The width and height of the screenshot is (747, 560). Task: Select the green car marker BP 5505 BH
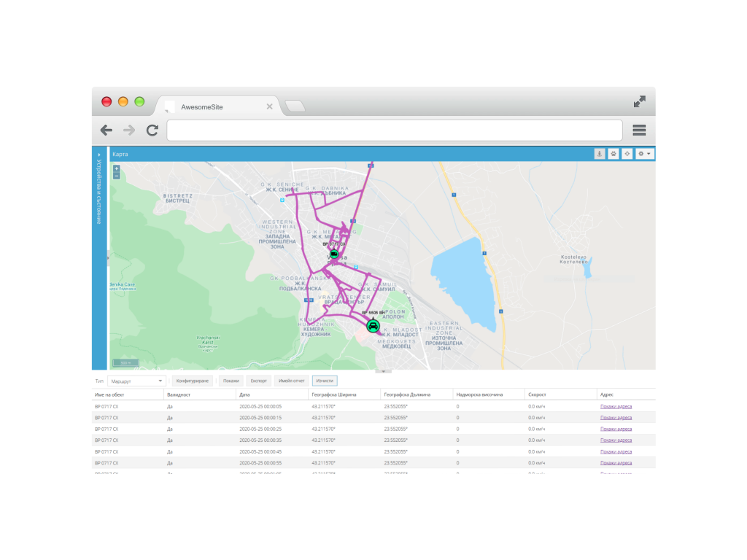pyautogui.click(x=373, y=326)
